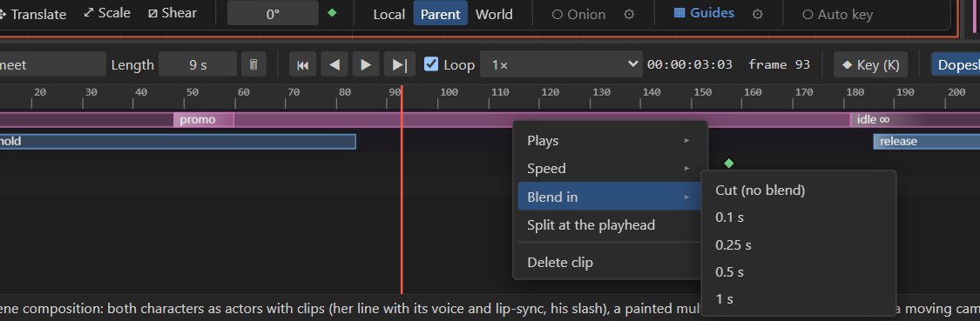Switch to Parent coordinate space
This screenshot has height=321, width=980.
pyautogui.click(x=441, y=15)
